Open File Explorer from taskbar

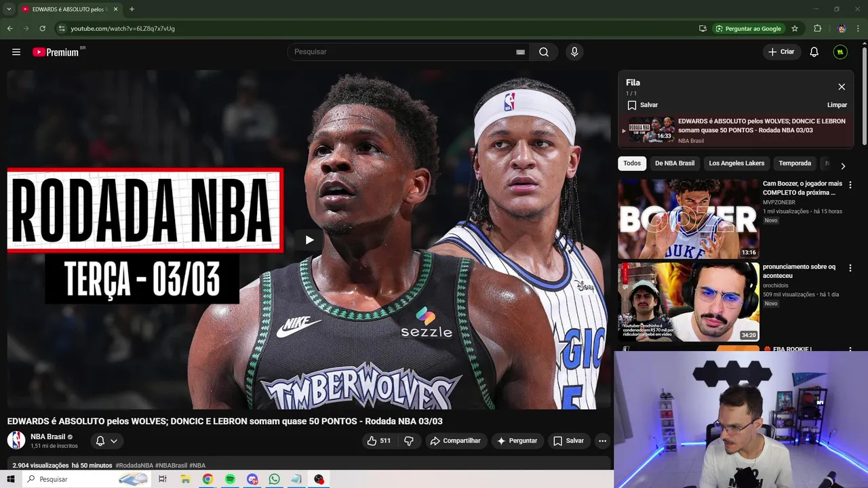click(x=185, y=479)
